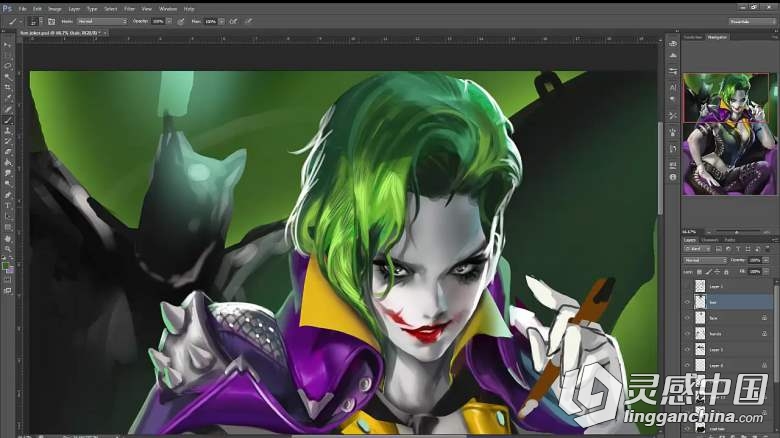The width and height of the screenshot is (780, 438).
Task: Click the foreground color swatch
Action: [5, 266]
